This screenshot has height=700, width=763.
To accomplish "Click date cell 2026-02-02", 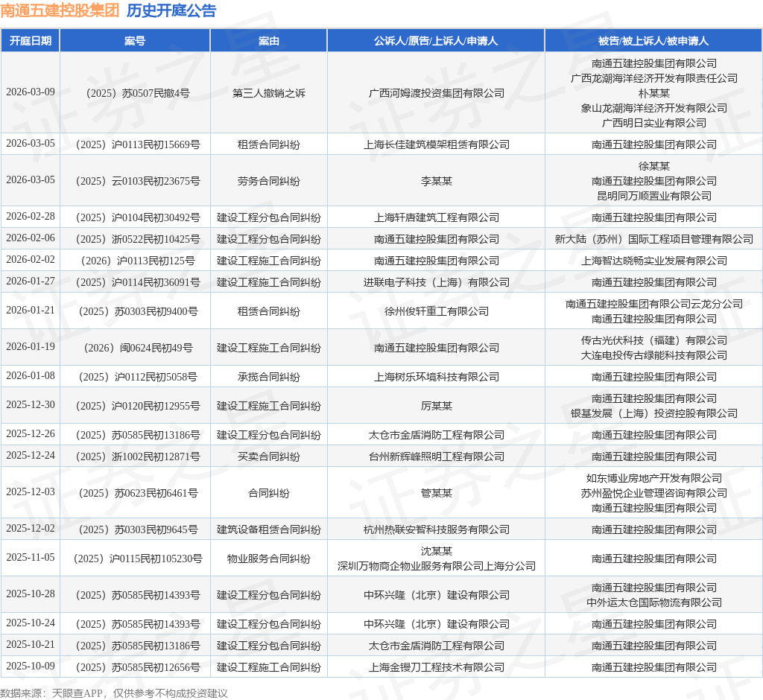I will pyautogui.click(x=30, y=259).
